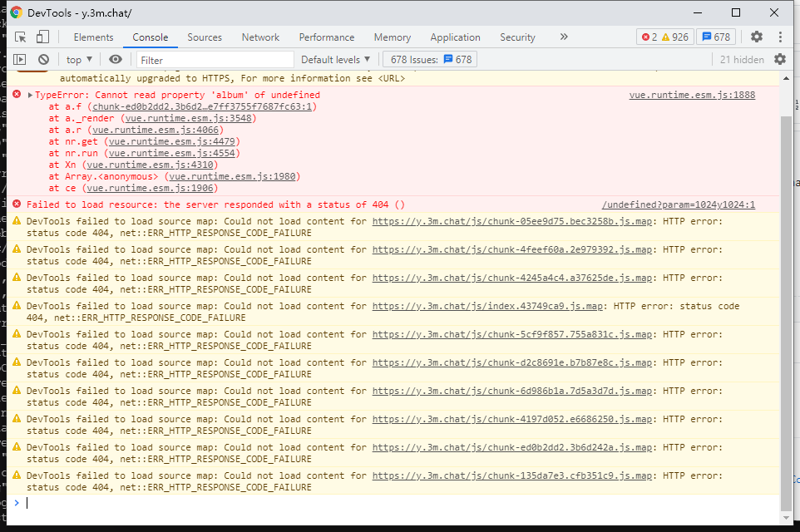
Task: Open console settings gear icon
Action: coord(780,59)
